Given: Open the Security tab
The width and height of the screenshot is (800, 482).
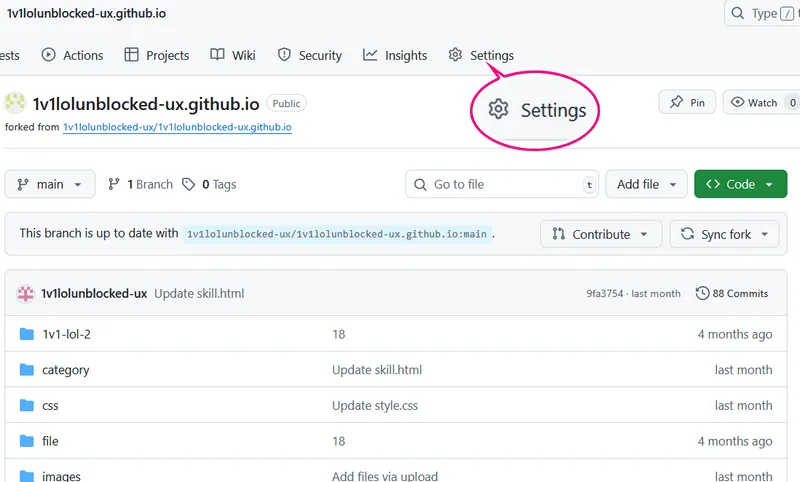Looking at the screenshot, I should 310,55.
